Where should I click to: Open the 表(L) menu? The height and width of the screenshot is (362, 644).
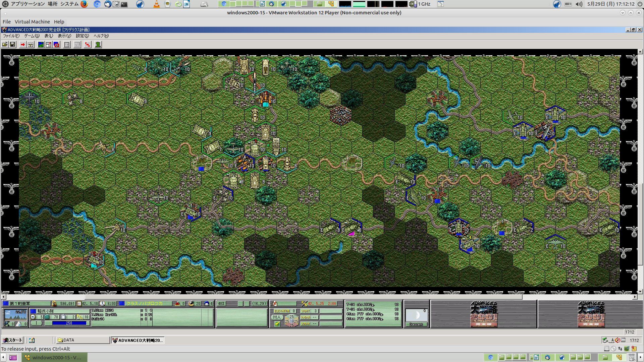[x=49, y=36]
